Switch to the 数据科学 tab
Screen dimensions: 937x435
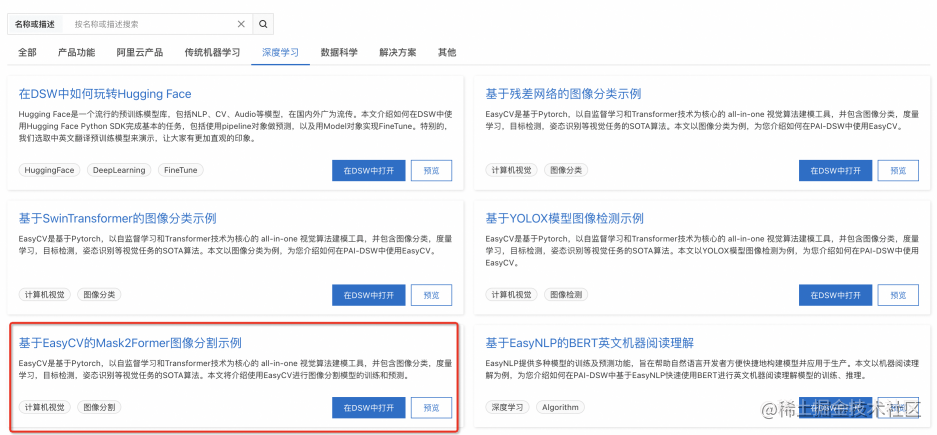[x=339, y=52]
